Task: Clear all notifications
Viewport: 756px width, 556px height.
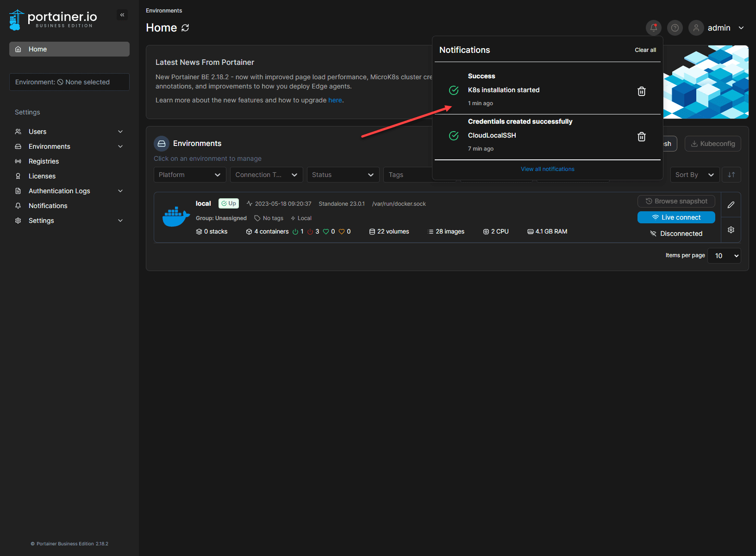Action: (x=645, y=50)
